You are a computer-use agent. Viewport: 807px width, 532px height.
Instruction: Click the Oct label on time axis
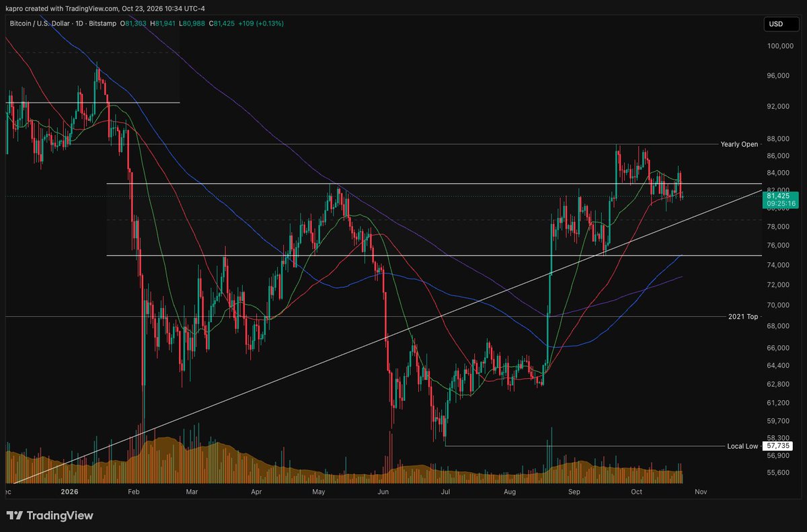(x=636, y=492)
